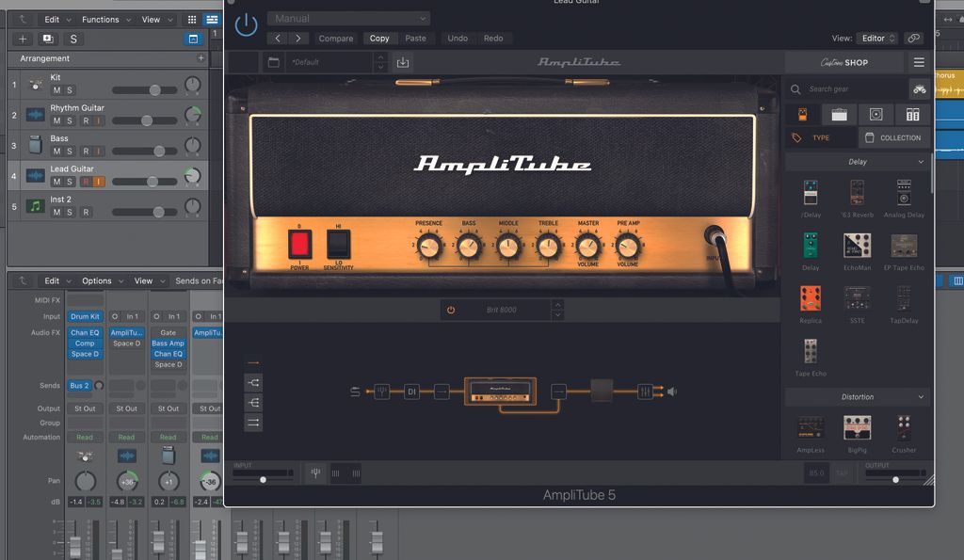Click the Compare button

point(336,39)
